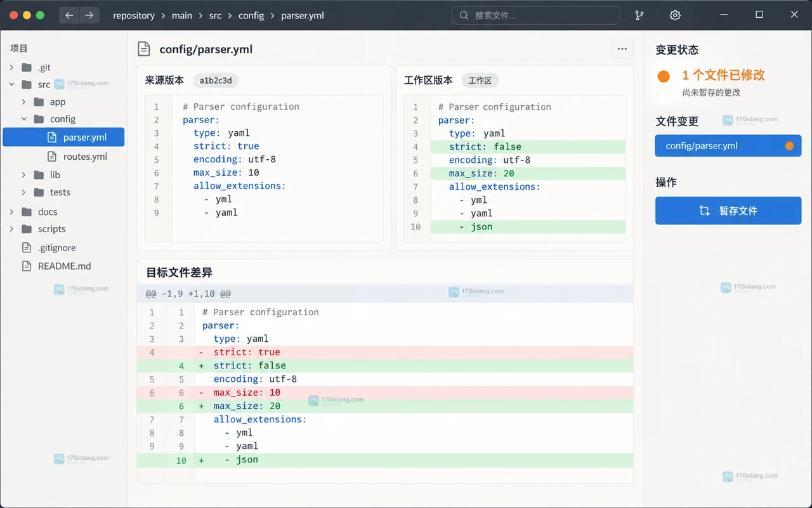Image resolution: width=812 pixels, height=508 pixels.
Task: Expand the docs folder chevron
Action: pos(11,212)
